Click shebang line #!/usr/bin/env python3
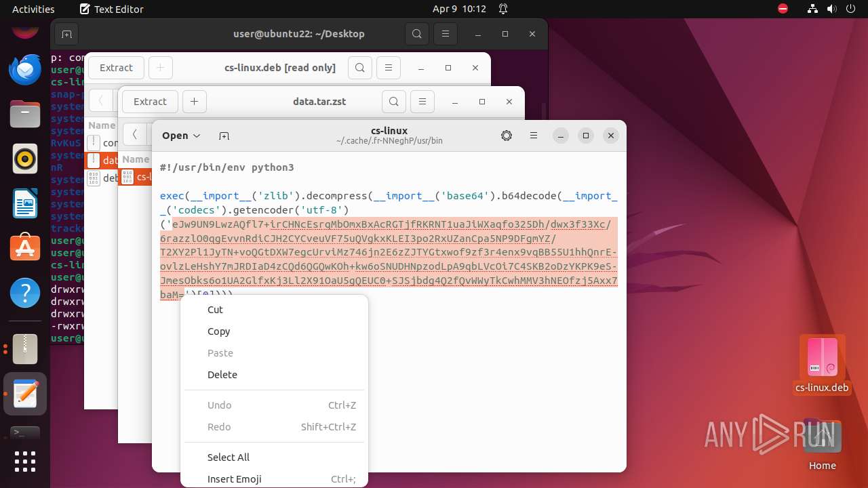 click(226, 167)
